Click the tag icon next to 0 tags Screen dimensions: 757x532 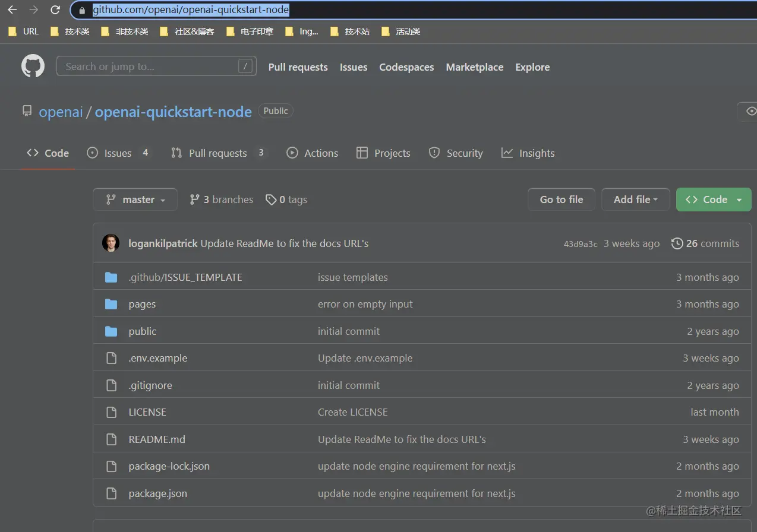(271, 199)
